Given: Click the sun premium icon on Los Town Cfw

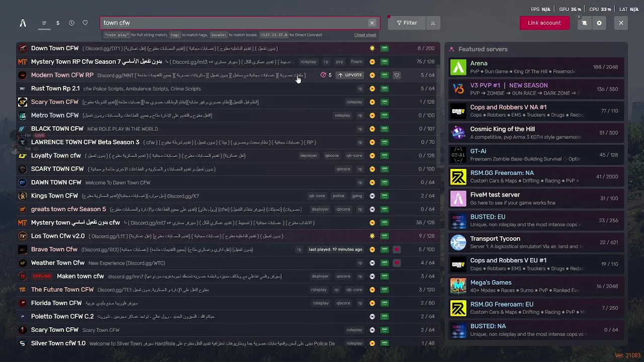Looking at the screenshot, I should tap(372, 236).
